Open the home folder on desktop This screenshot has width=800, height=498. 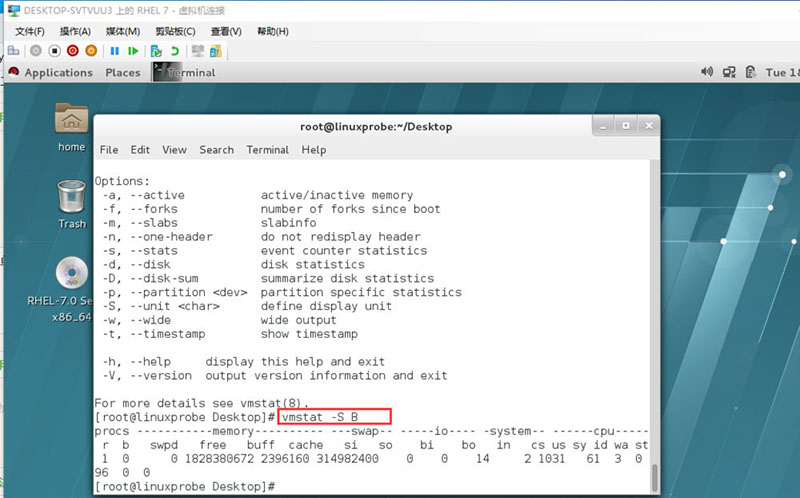[71, 127]
